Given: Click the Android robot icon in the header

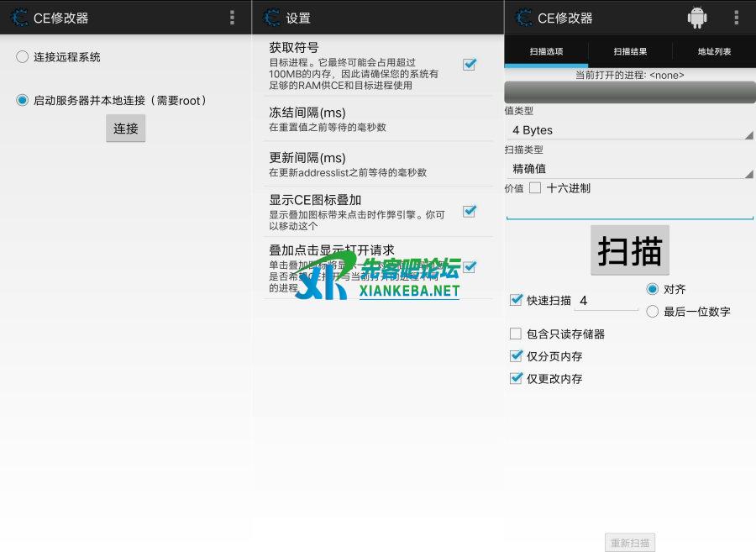Looking at the screenshot, I should pos(696,17).
